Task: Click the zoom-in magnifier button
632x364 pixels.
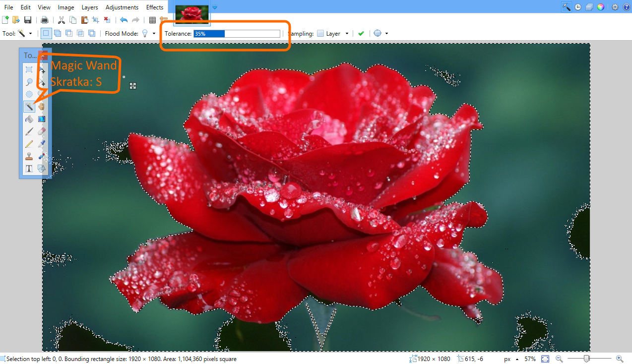Action: pos(620,359)
